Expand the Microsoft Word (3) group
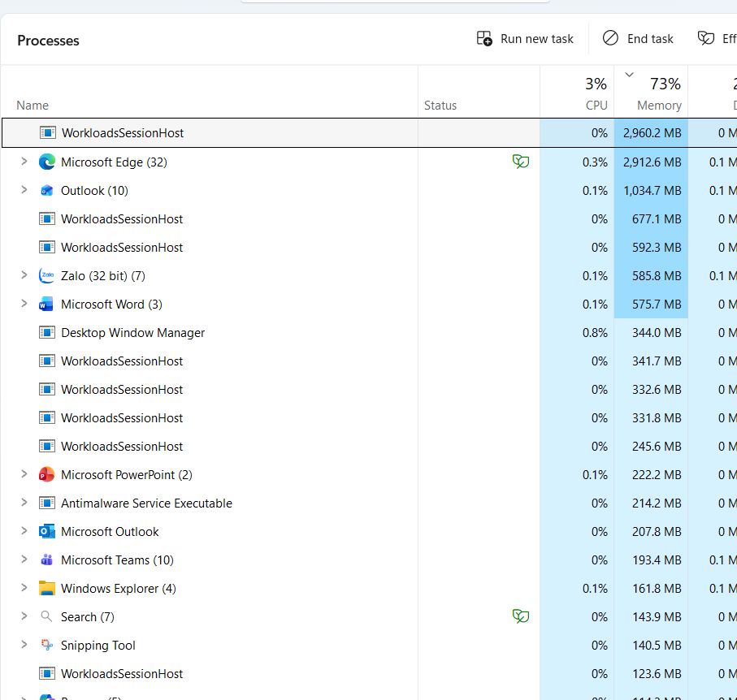The height and width of the screenshot is (700, 737). [x=24, y=304]
